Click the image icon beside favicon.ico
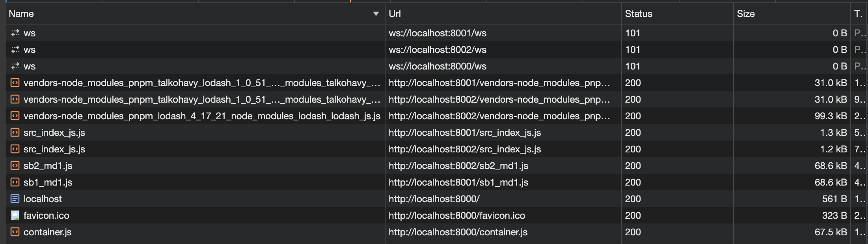Screen dimensions: 868x244 click(15, 216)
